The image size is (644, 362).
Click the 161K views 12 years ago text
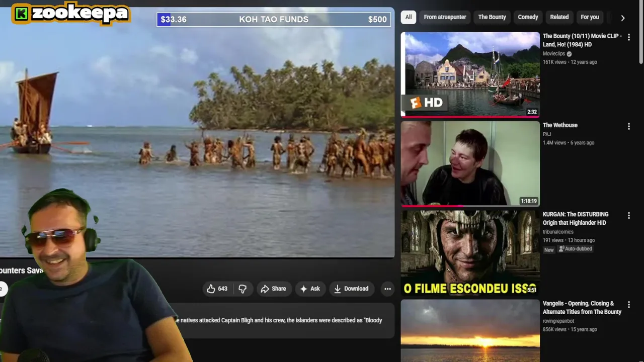pyautogui.click(x=570, y=62)
